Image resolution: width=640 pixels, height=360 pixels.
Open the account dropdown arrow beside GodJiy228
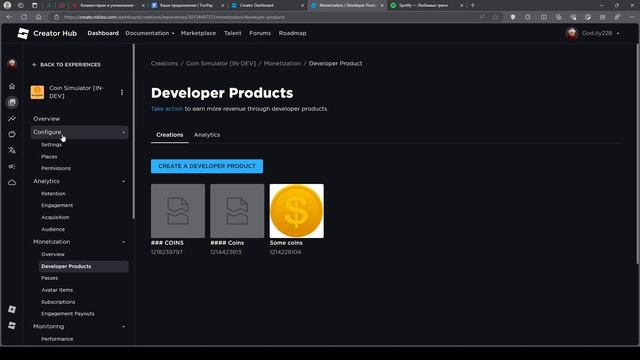[618, 33]
